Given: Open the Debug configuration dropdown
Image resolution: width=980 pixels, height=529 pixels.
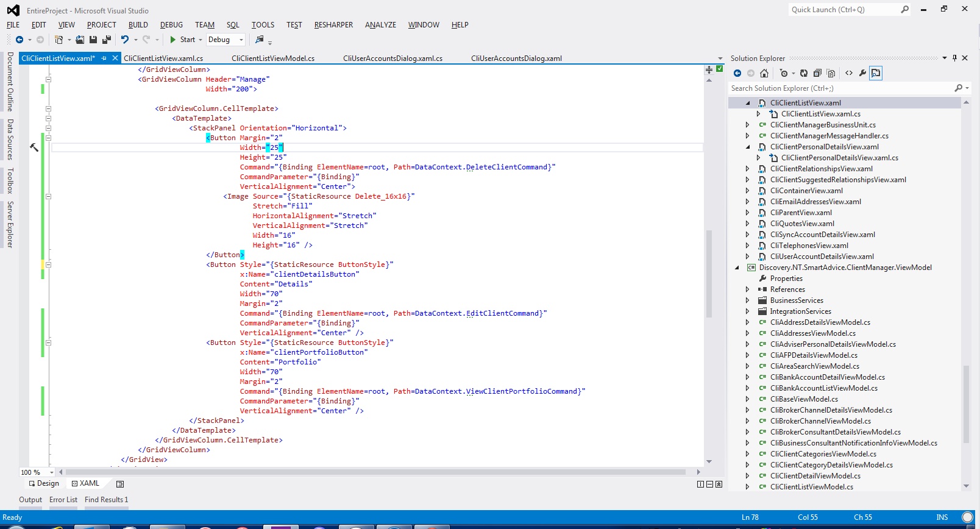Looking at the screenshot, I should coord(225,40).
